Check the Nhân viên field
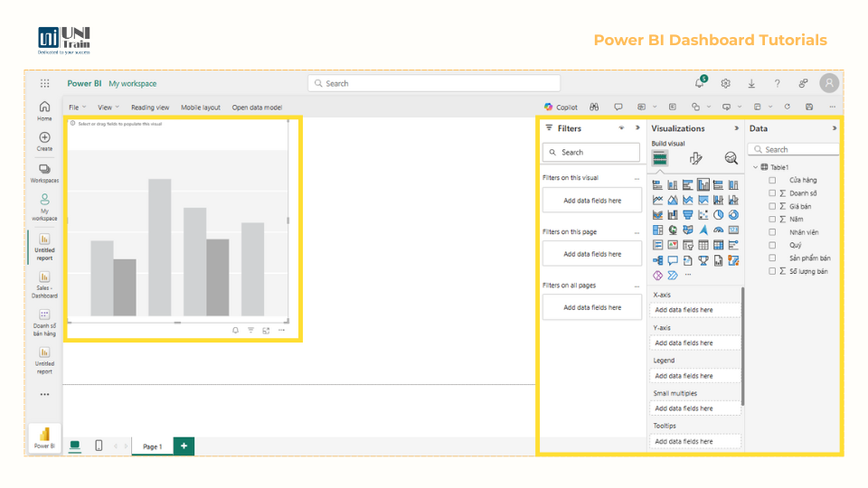 [x=772, y=232]
